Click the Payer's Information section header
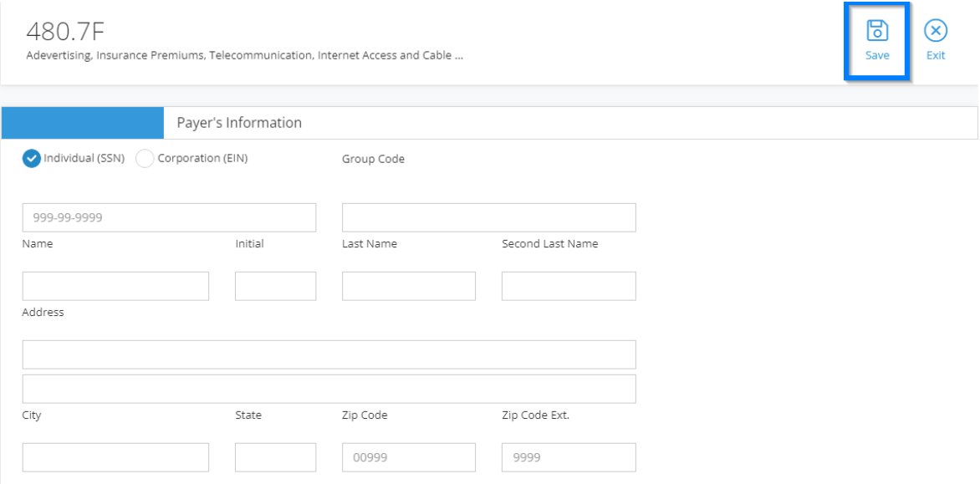 [239, 123]
